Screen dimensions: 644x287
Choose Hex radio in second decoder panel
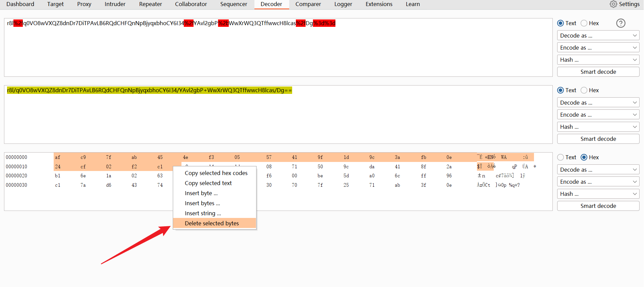[584, 90]
